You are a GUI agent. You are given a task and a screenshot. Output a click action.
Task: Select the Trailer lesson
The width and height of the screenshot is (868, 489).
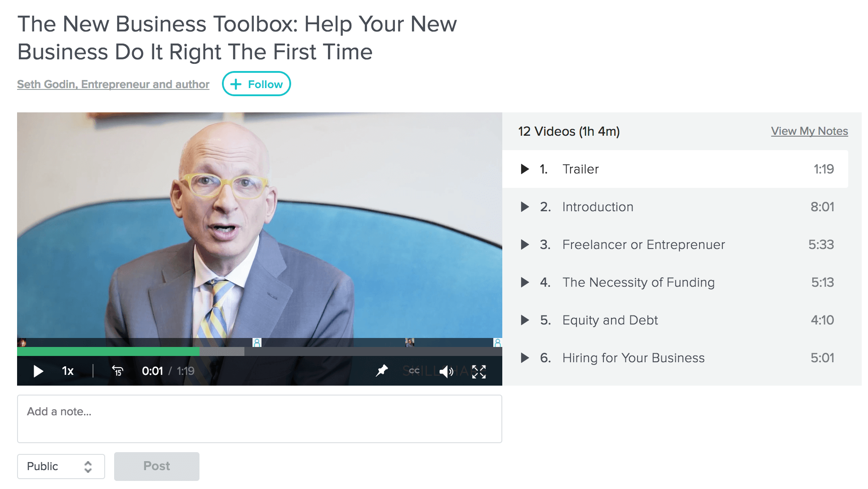coord(675,169)
